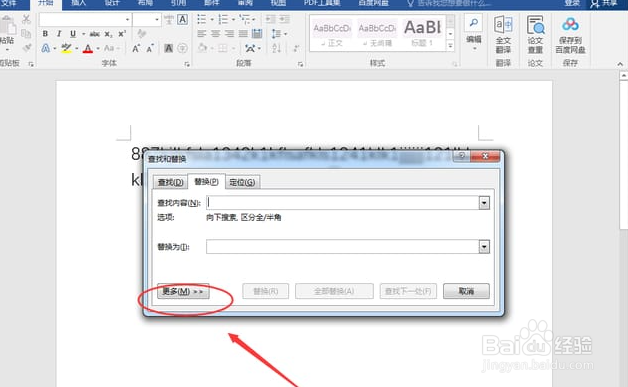Image resolution: width=628 pixels, height=387 pixels.
Task: Click the 查找下一处(F) button
Action: click(x=408, y=291)
